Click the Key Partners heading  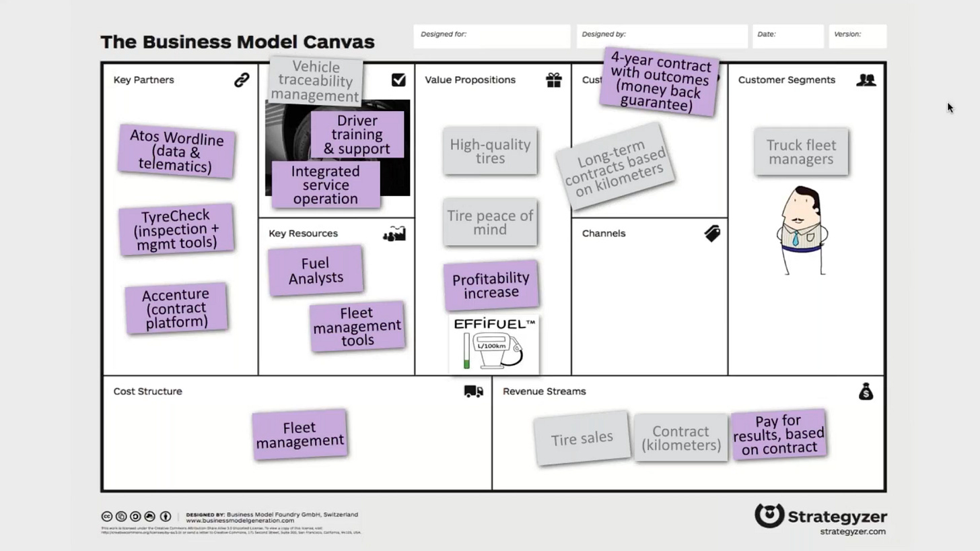[x=143, y=80]
